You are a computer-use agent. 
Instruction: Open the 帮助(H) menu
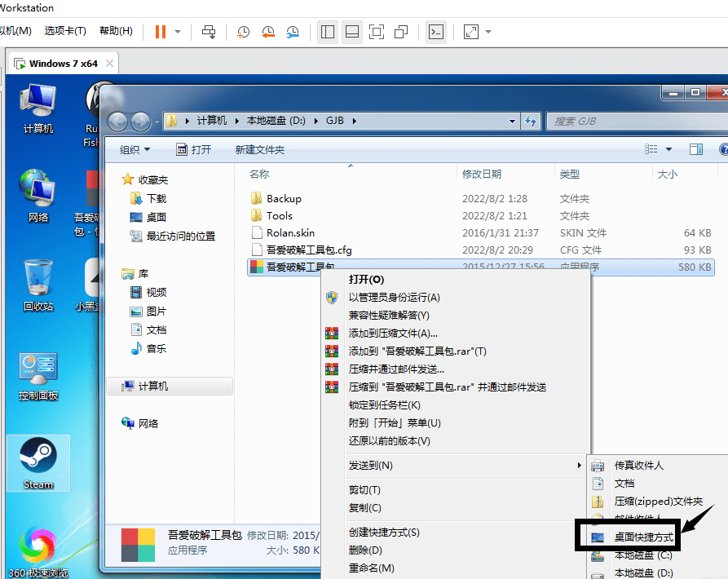[x=116, y=31]
